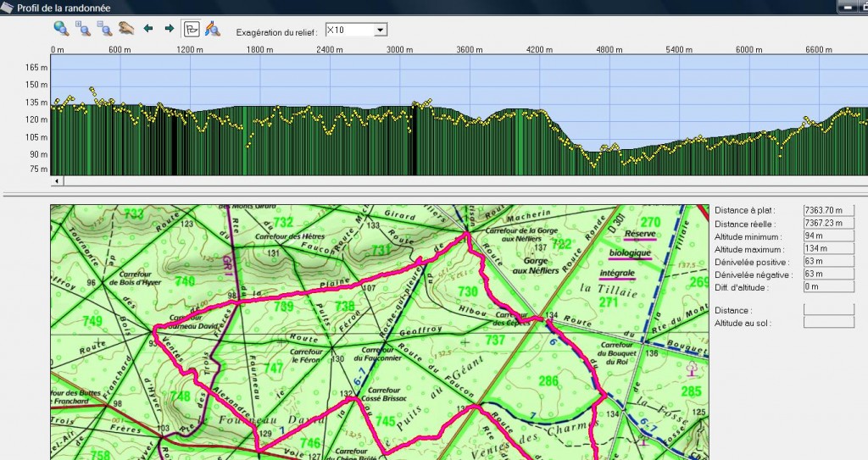Click the pencil and magnifier icon

point(212,29)
